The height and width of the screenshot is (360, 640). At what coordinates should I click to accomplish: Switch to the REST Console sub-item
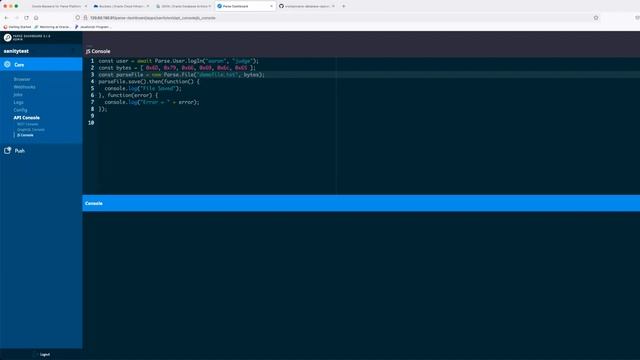pyautogui.click(x=27, y=124)
